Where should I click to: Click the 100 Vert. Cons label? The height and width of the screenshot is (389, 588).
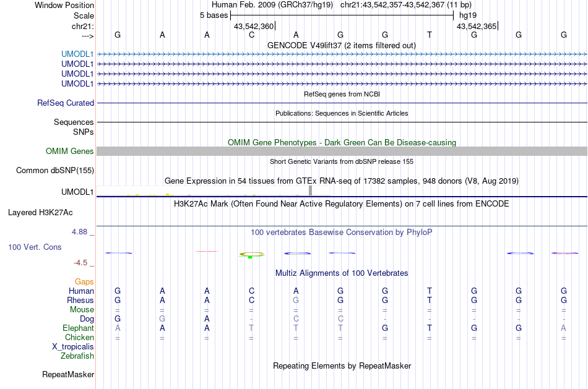pos(35,247)
